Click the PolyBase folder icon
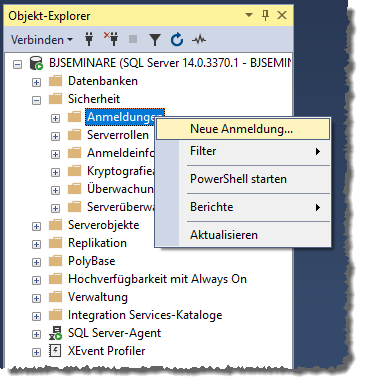Viewport: 365px width, 384px height. pyautogui.click(x=55, y=261)
